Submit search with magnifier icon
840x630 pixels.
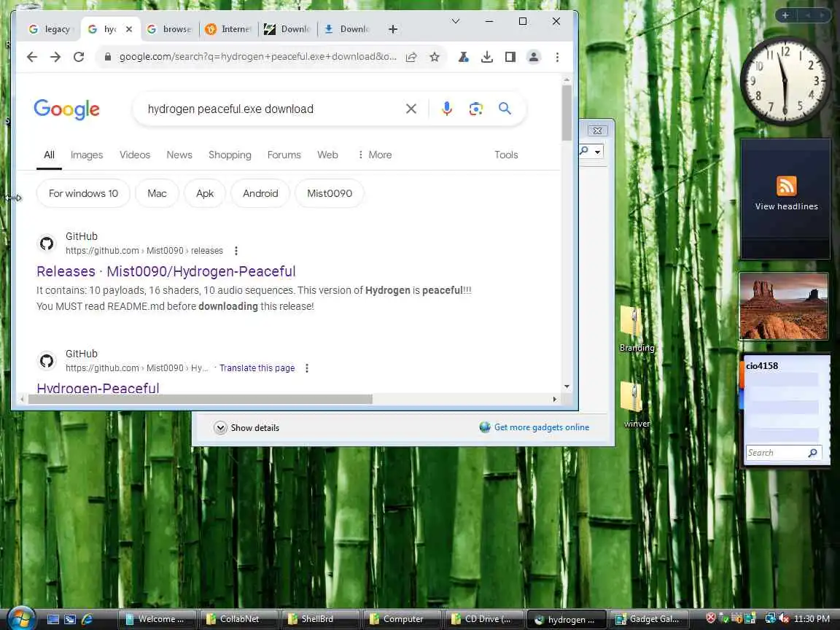tap(505, 109)
